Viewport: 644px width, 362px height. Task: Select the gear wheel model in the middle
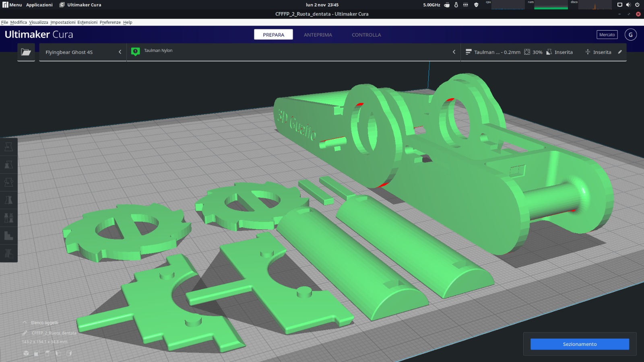[x=253, y=206]
